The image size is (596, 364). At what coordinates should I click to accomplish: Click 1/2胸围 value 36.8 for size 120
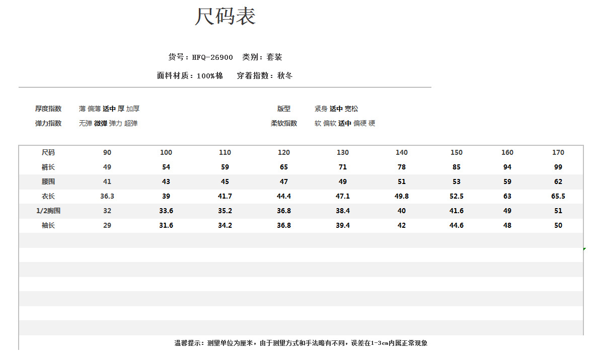pos(284,211)
